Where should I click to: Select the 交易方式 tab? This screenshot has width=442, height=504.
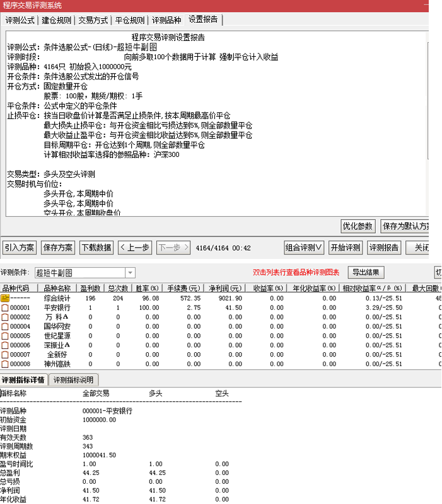[x=94, y=20]
